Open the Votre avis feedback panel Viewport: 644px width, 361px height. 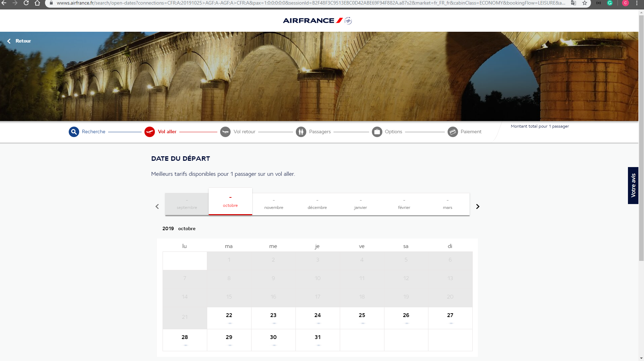pos(634,185)
